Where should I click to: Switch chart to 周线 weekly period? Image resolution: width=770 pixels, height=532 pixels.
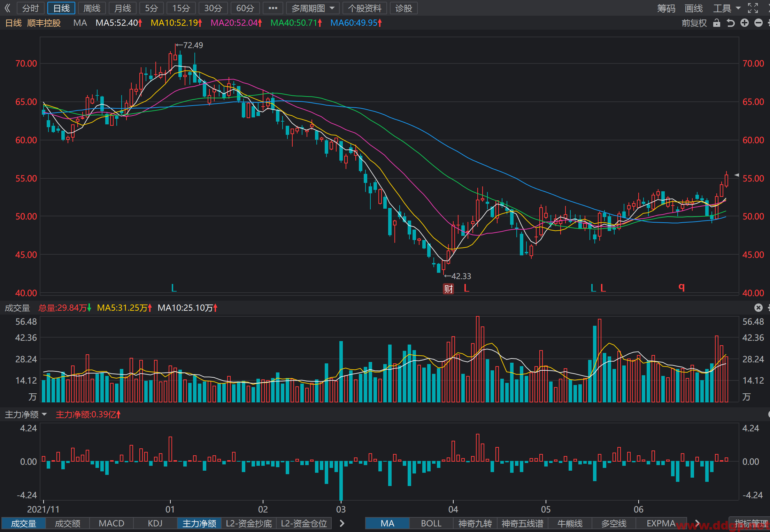pos(92,8)
